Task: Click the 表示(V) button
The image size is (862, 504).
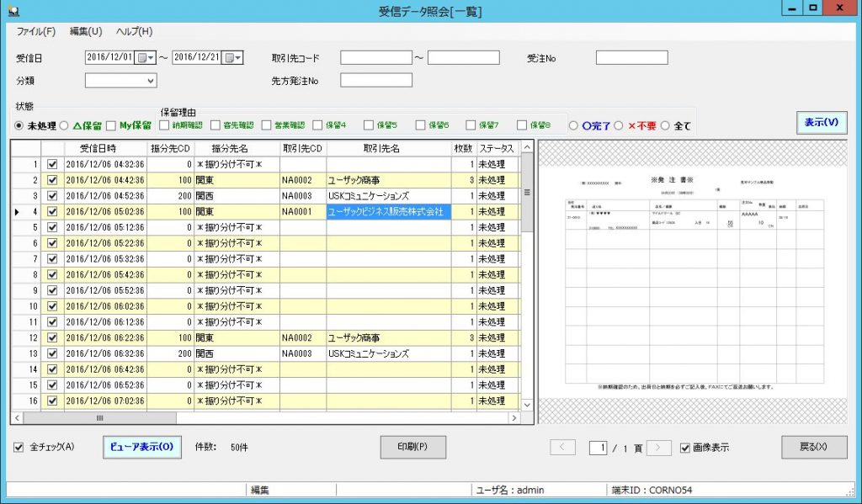Action: 822,123
